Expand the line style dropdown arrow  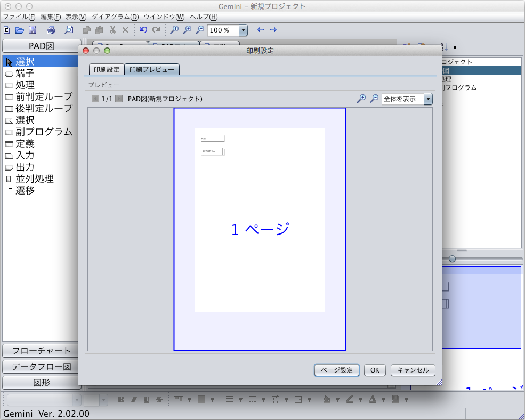[263, 400]
